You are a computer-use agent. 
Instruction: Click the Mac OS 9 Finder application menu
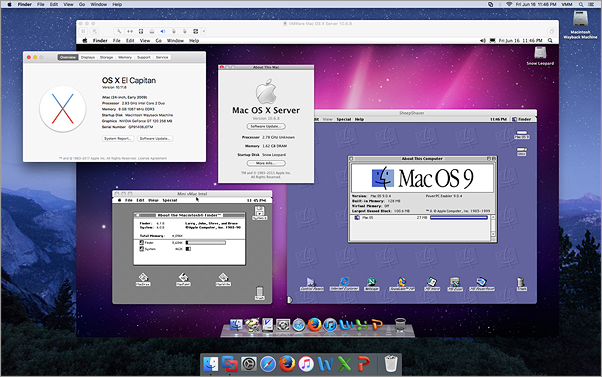(522, 119)
